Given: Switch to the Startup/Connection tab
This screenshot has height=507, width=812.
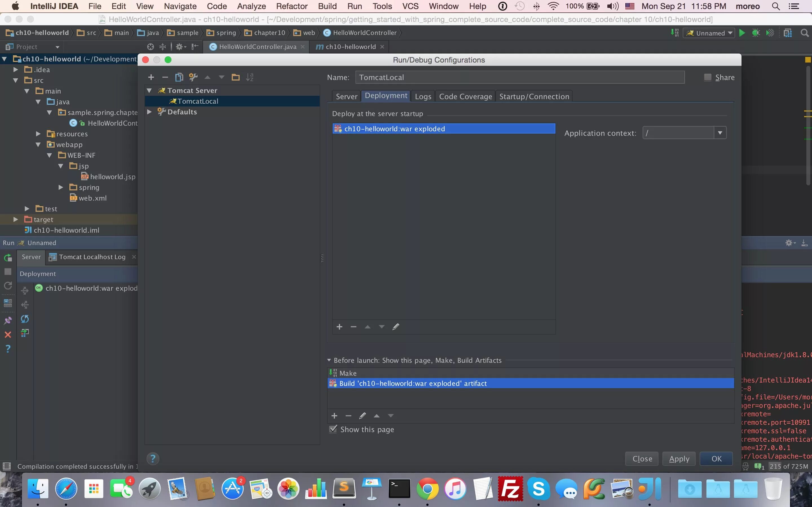Looking at the screenshot, I should pyautogui.click(x=534, y=97).
